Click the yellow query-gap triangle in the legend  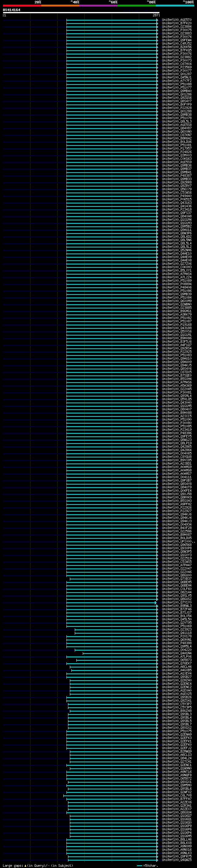25,865
